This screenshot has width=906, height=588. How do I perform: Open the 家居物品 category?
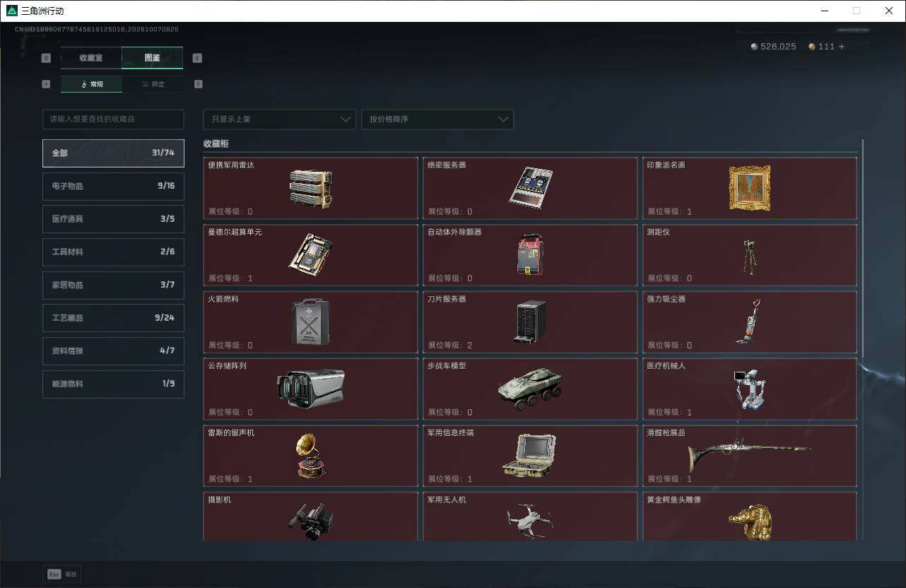[113, 285]
